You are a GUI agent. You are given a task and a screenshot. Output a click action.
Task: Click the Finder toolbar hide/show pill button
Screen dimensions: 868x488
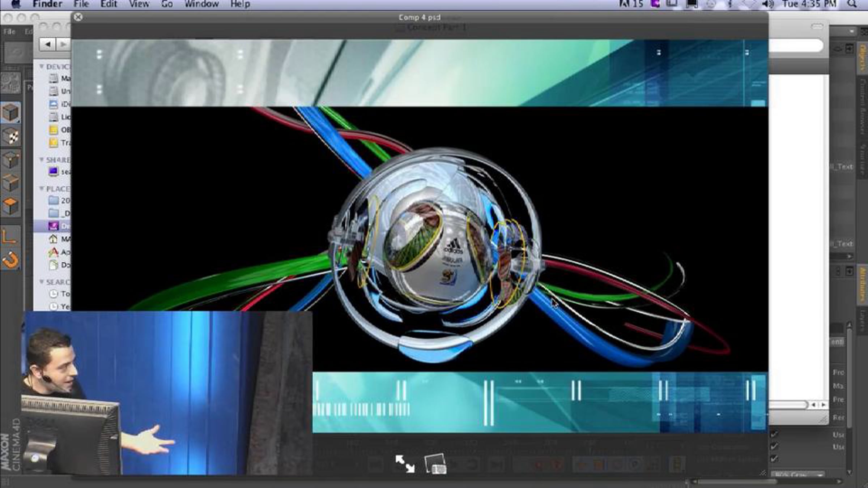click(x=817, y=26)
